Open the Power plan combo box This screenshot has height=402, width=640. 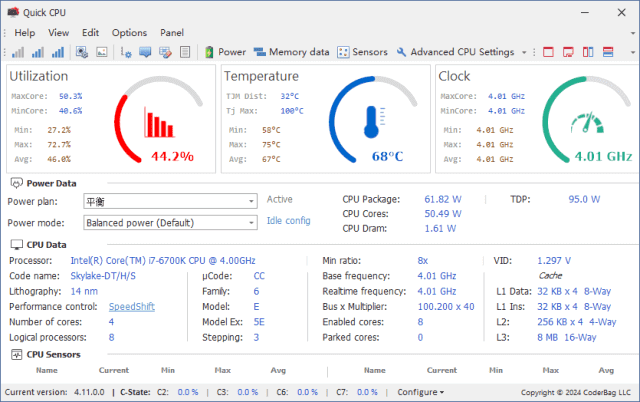(170, 200)
